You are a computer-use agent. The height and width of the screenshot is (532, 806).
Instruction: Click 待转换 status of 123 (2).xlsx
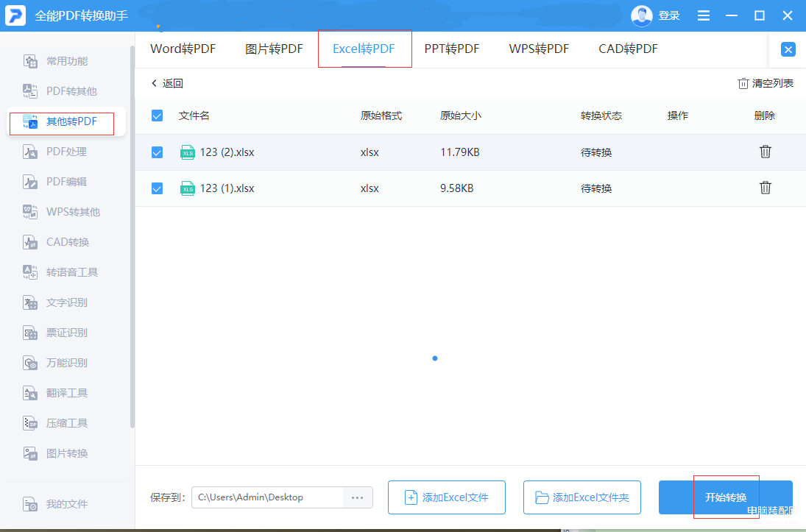(596, 152)
